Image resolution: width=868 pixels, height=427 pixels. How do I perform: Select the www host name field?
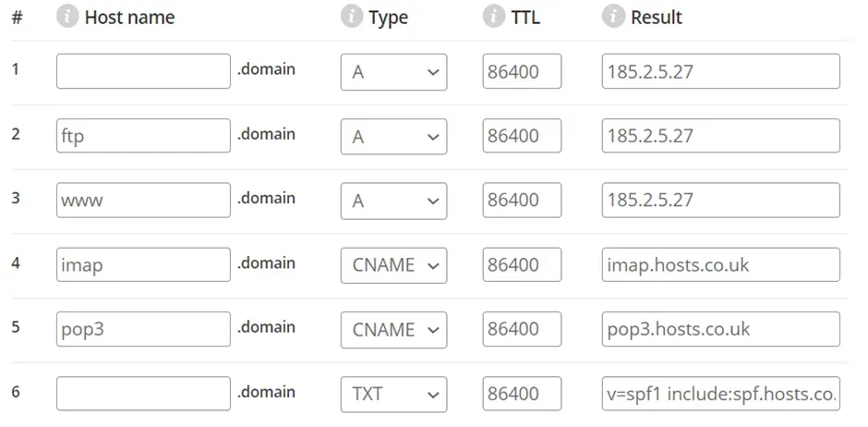(x=143, y=200)
